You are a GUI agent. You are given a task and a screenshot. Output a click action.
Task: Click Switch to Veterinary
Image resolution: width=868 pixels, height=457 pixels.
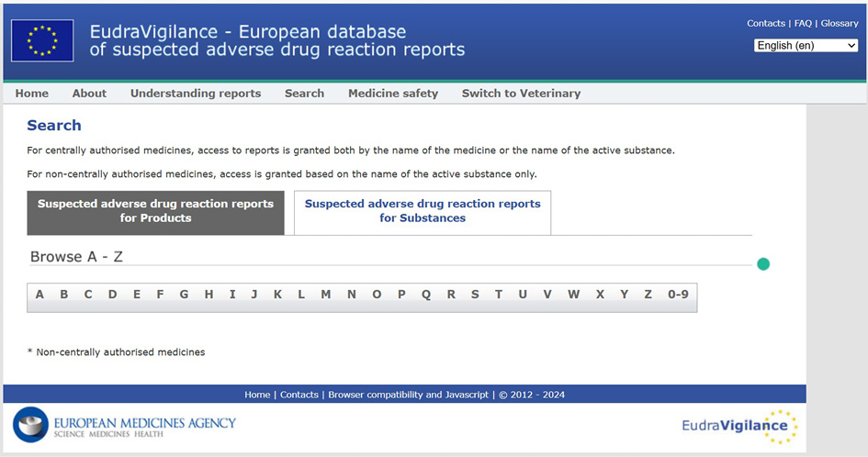click(x=521, y=93)
